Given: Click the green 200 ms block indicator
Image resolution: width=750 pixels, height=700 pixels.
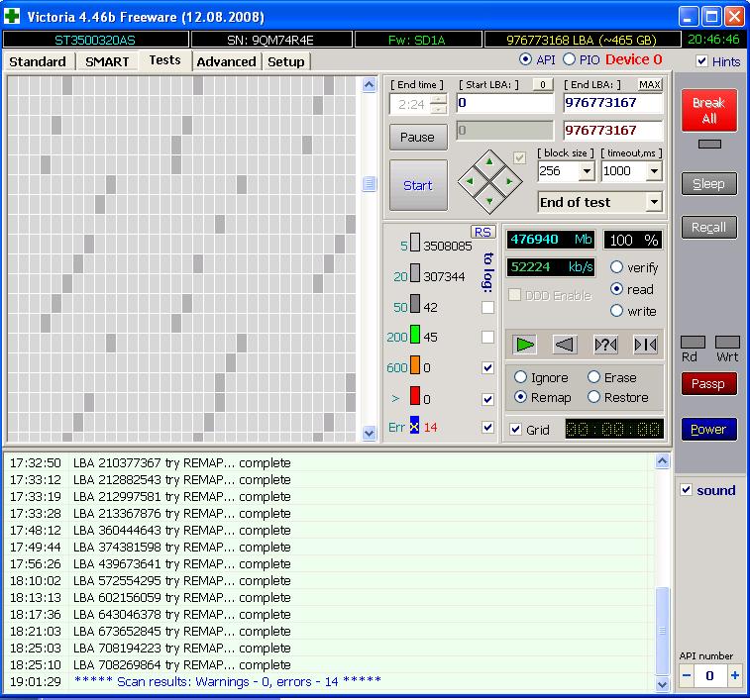Looking at the screenshot, I should click(x=415, y=337).
